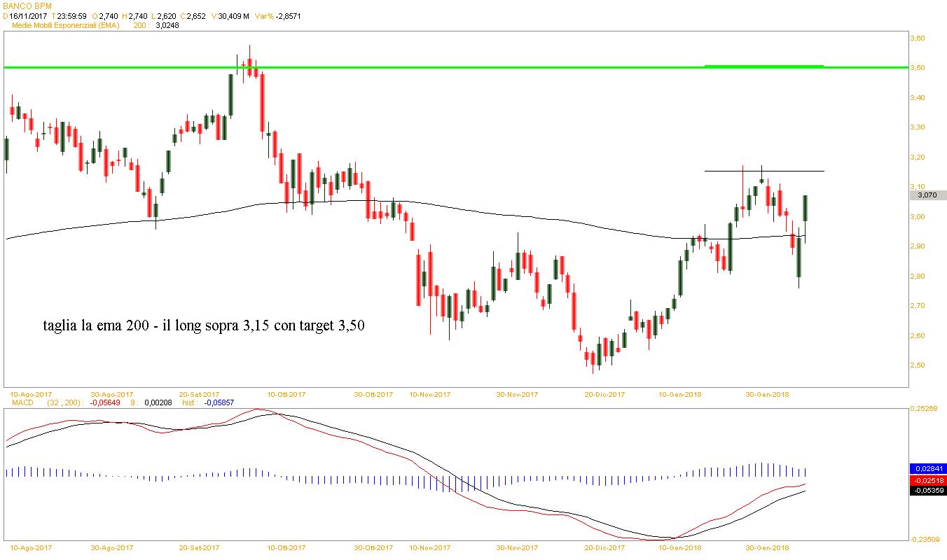This screenshot has height=560, width=947.
Task: Click the 2,50 price axis label
Action: pyautogui.click(x=918, y=365)
